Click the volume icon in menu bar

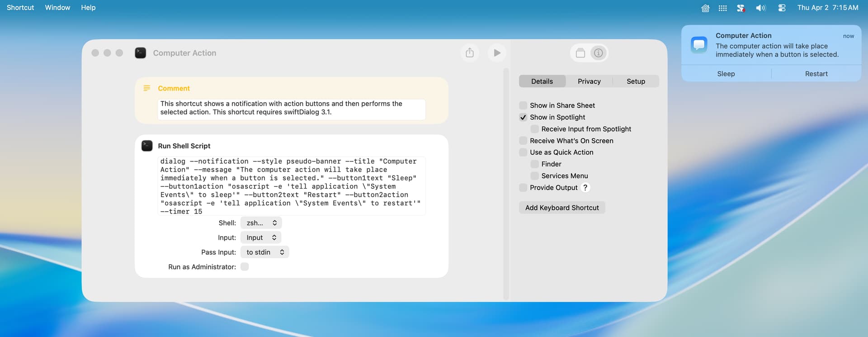[761, 8]
